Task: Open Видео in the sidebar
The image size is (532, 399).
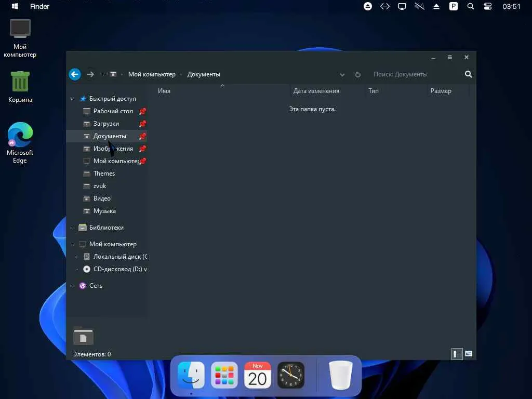Action: pos(102,198)
